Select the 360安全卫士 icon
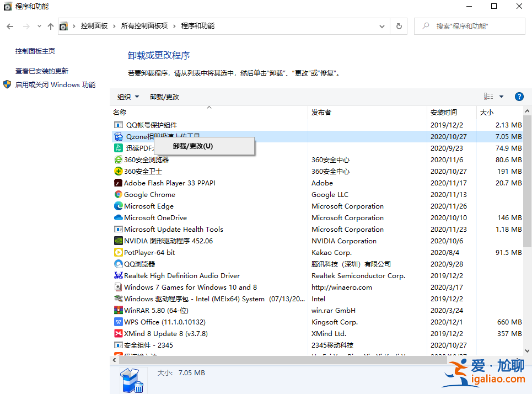The image size is (532, 394). [117, 171]
